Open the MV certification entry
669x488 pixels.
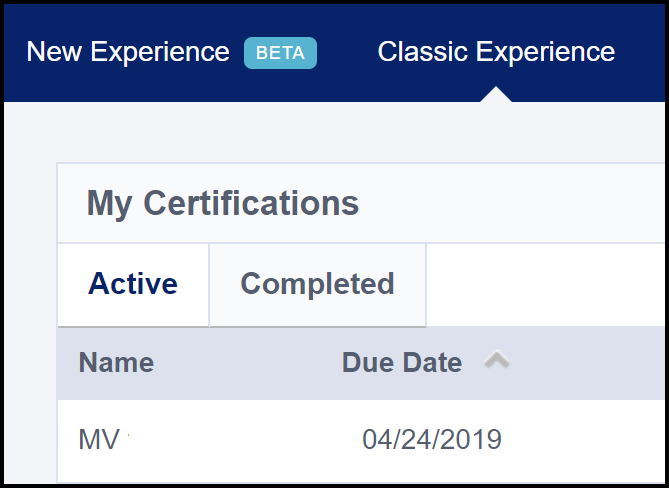pos(99,439)
